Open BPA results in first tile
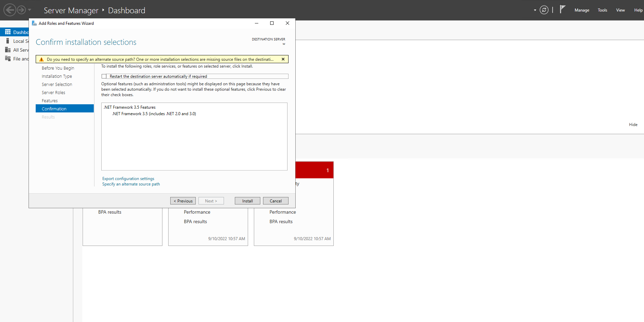644x322 pixels. pos(110,212)
